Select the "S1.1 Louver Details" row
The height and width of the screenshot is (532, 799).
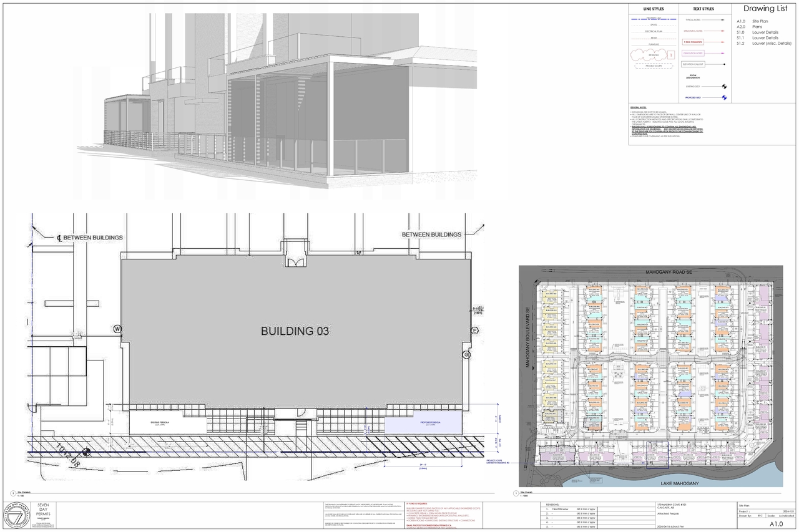point(758,38)
